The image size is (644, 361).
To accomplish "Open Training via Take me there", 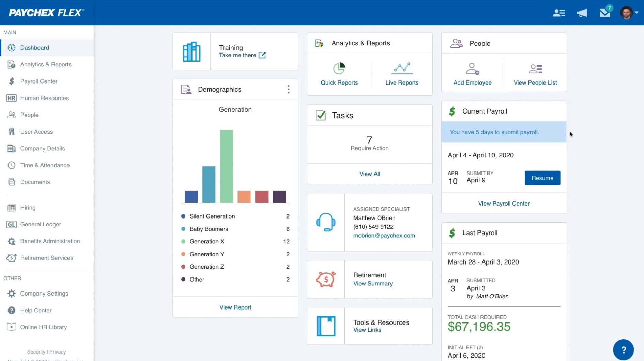I will 238,55.
